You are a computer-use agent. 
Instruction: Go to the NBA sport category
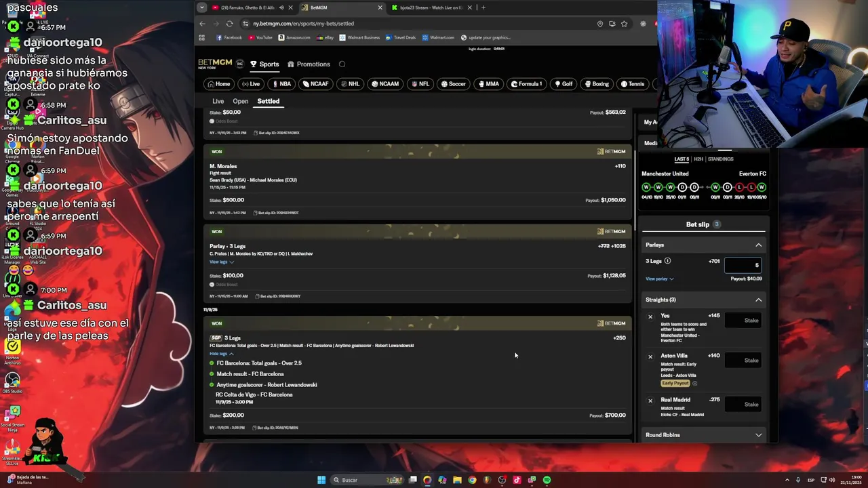[x=281, y=84]
